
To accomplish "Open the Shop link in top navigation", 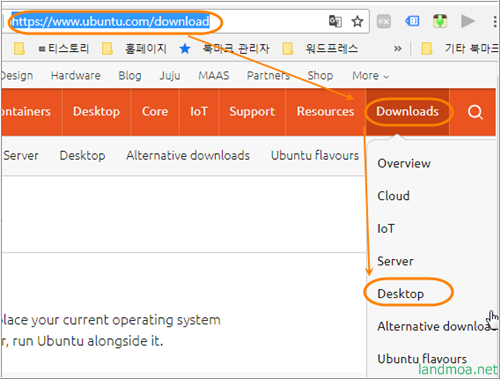I will point(320,76).
